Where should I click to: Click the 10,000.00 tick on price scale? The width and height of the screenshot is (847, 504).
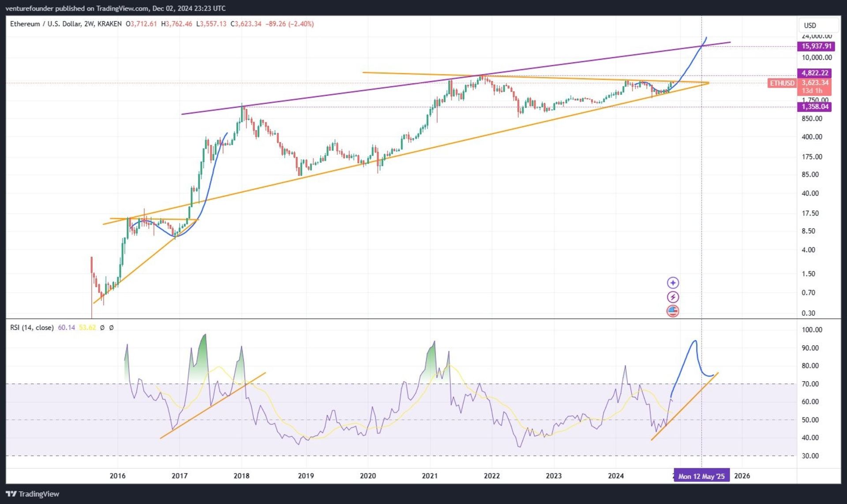[817, 58]
